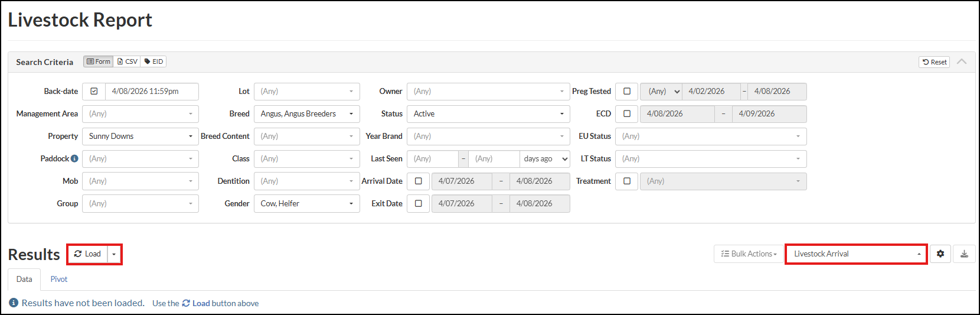Switch search criteria to Form mode

click(99, 61)
